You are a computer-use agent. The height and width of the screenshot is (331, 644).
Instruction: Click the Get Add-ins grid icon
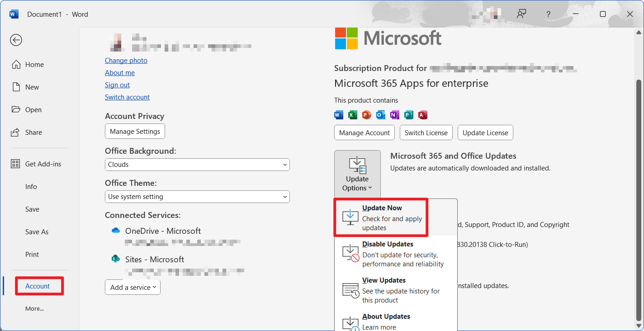click(x=16, y=164)
